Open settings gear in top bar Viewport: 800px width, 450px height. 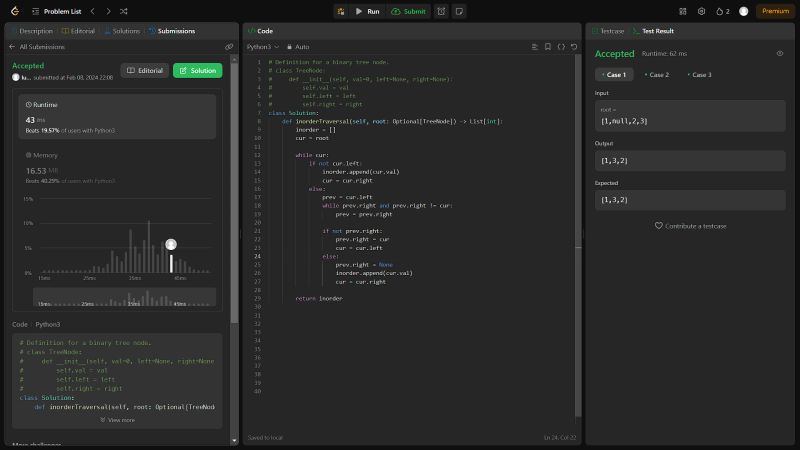(701, 11)
